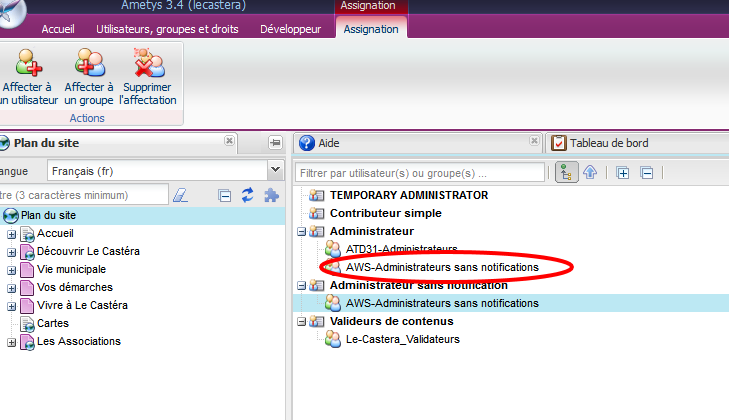The width and height of the screenshot is (729, 420).
Task: Select the Cartes page
Action: (x=53, y=323)
